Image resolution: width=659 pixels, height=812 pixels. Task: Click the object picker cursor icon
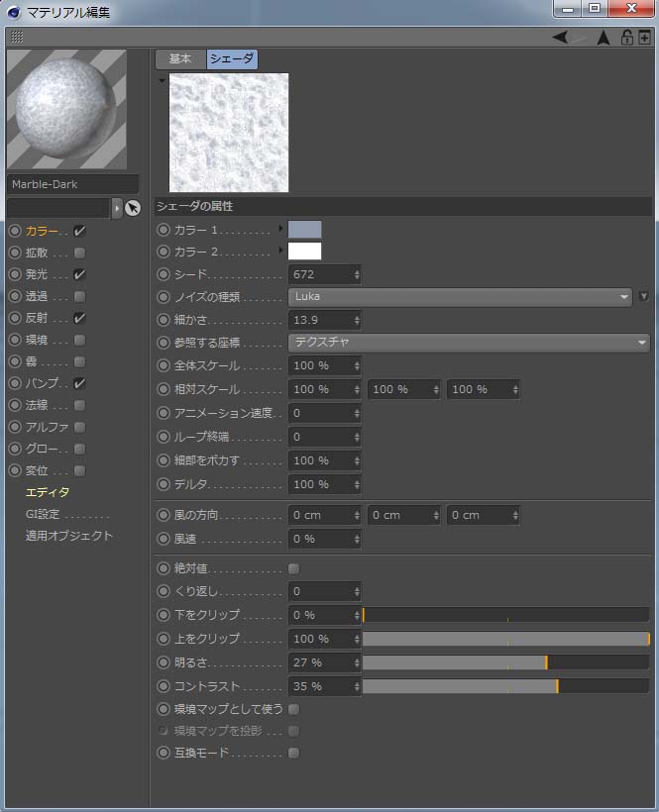click(x=133, y=208)
